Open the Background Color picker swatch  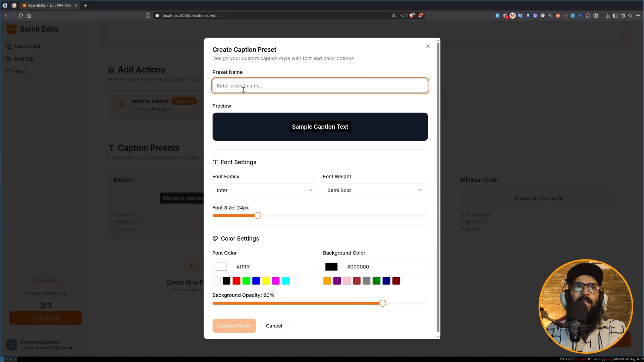click(331, 267)
